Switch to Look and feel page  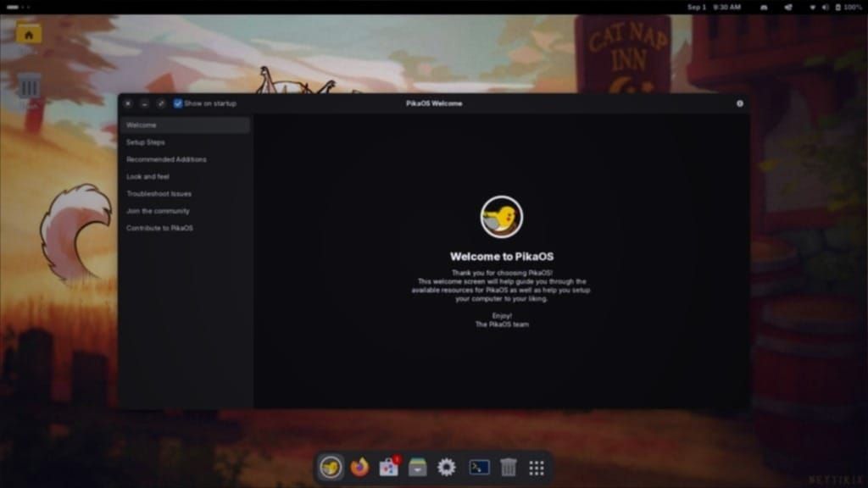point(185,176)
